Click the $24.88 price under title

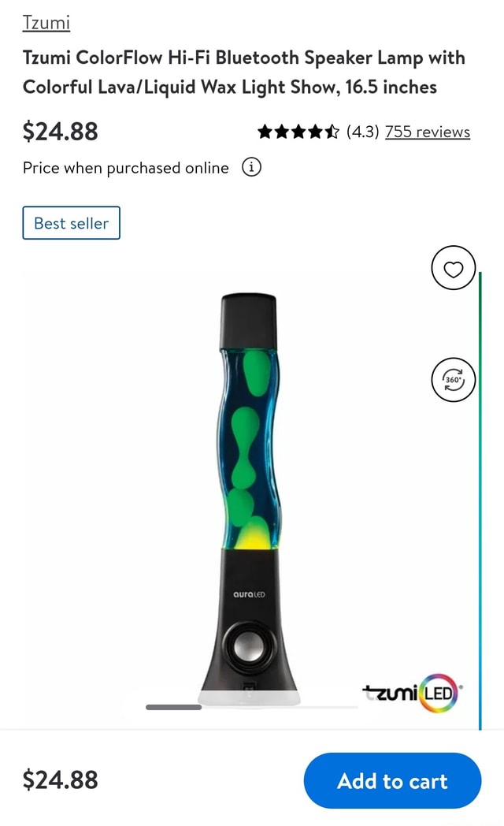(60, 131)
